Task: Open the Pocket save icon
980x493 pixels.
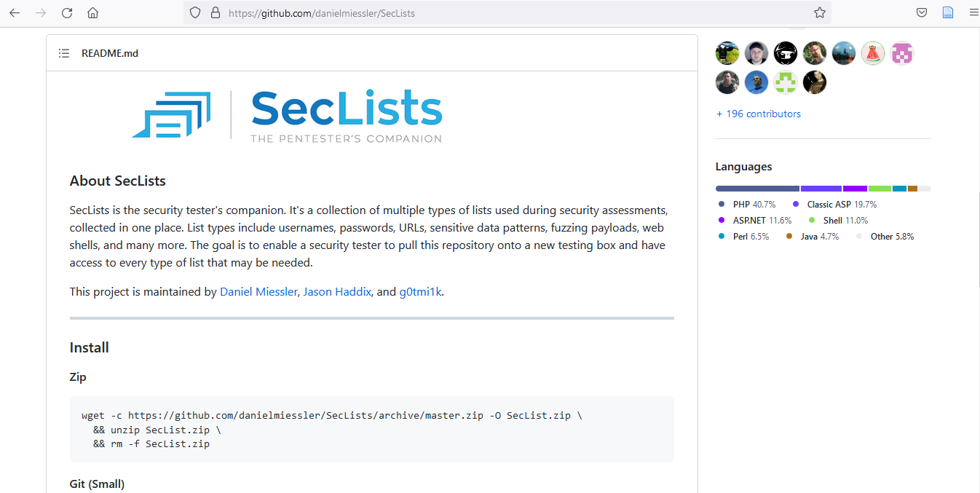Action: click(921, 12)
